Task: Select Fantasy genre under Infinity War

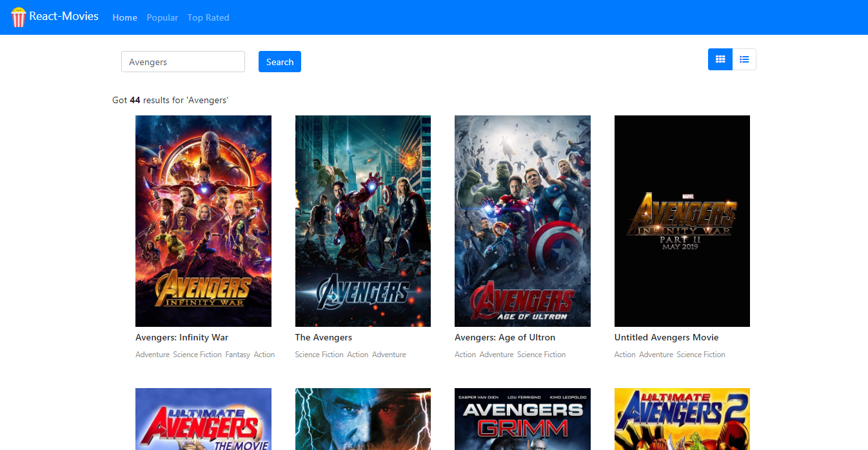Action: (x=237, y=355)
